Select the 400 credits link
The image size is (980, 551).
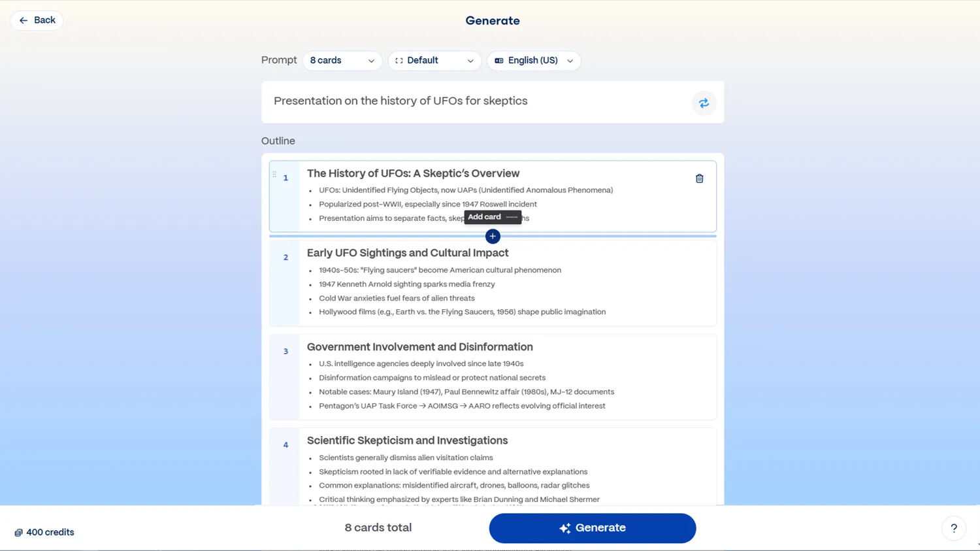(x=44, y=532)
